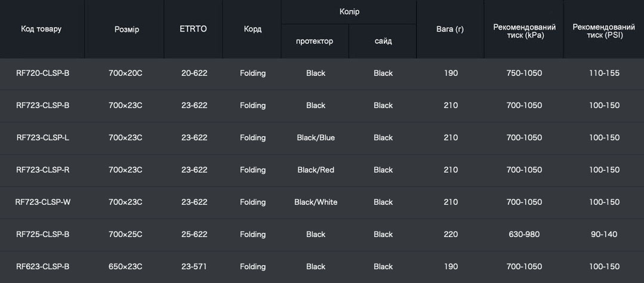644x283 pixels.
Task: Select the "сайд" sub-header
Action: (383, 41)
